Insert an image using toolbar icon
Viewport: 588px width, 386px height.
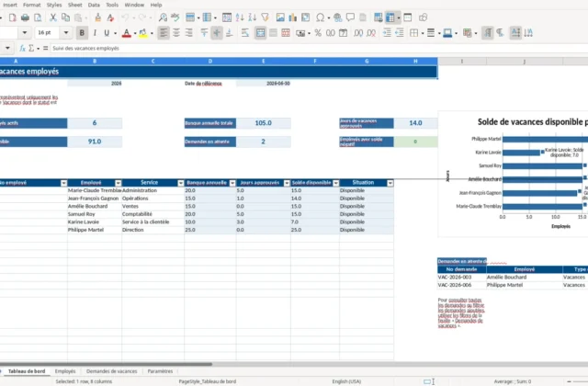pos(280,17)
